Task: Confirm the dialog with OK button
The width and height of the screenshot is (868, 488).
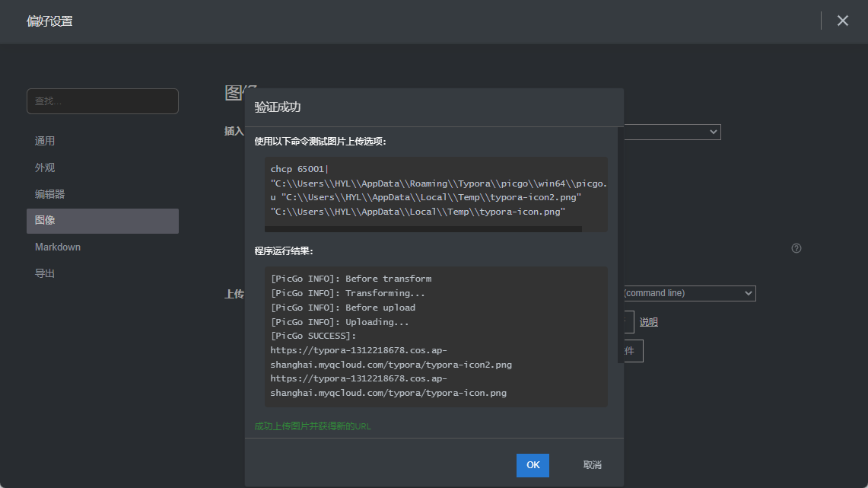Action: coord(533,465)
